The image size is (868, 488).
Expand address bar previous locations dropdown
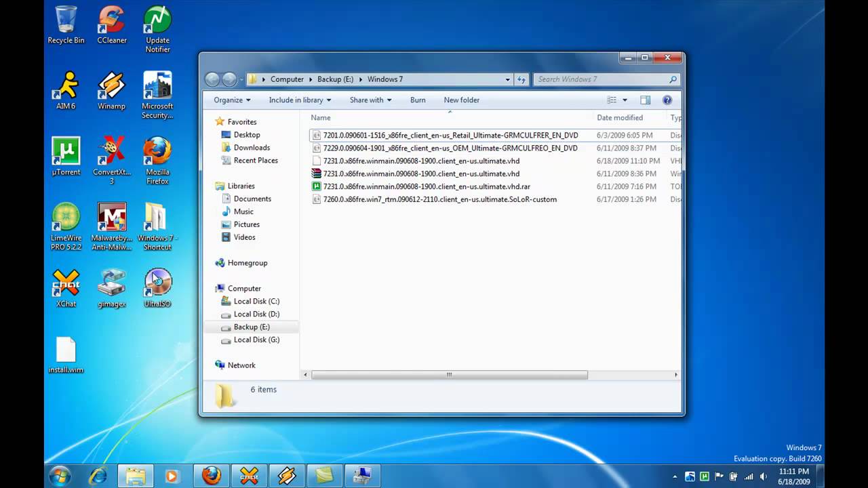(507, 79)
